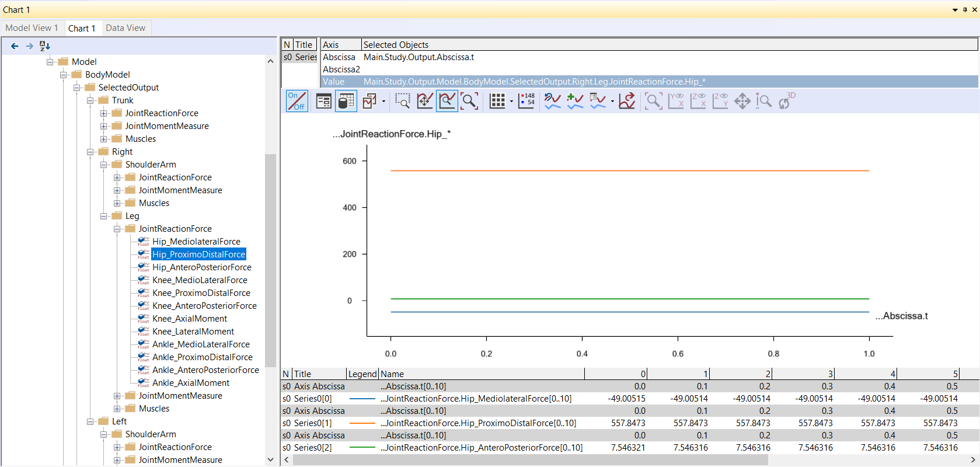Toggle the chart On/Off button
Screen dimensions: 980x467
(297, 101)
